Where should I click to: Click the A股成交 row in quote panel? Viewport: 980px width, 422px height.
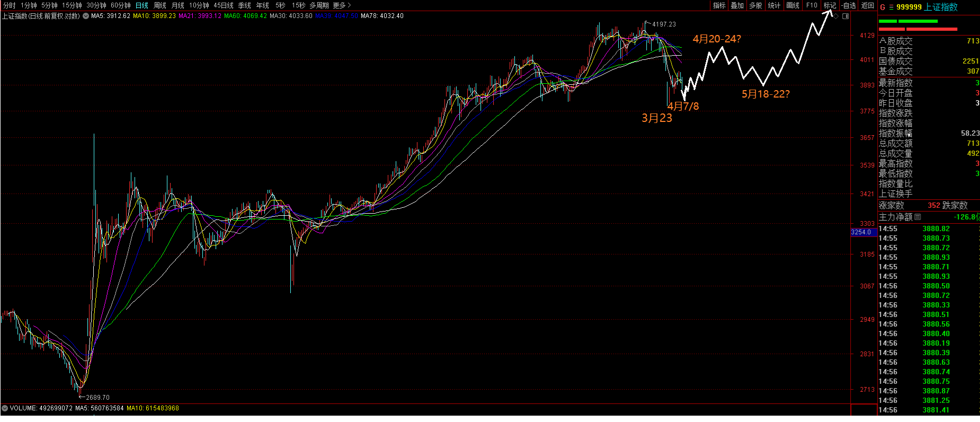click(929, 41)
